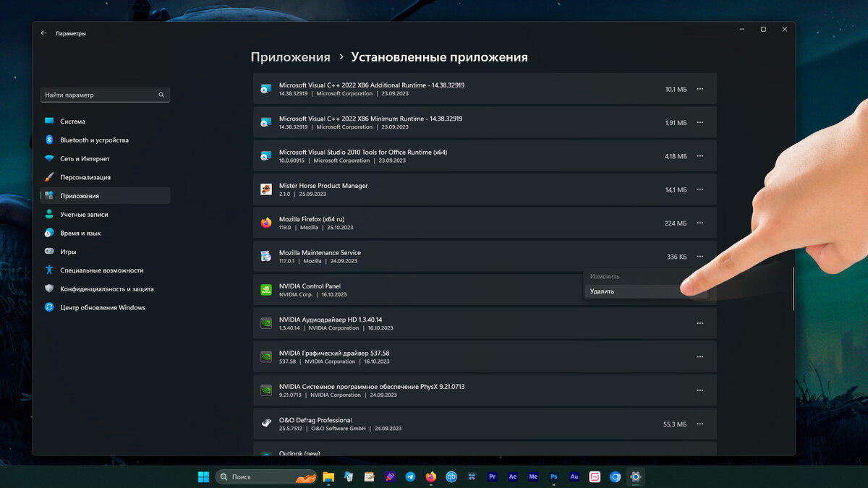The image size is (868, 488).
Task: Launch After Effects from the taskbar
Action: click(x=513, y=476)
